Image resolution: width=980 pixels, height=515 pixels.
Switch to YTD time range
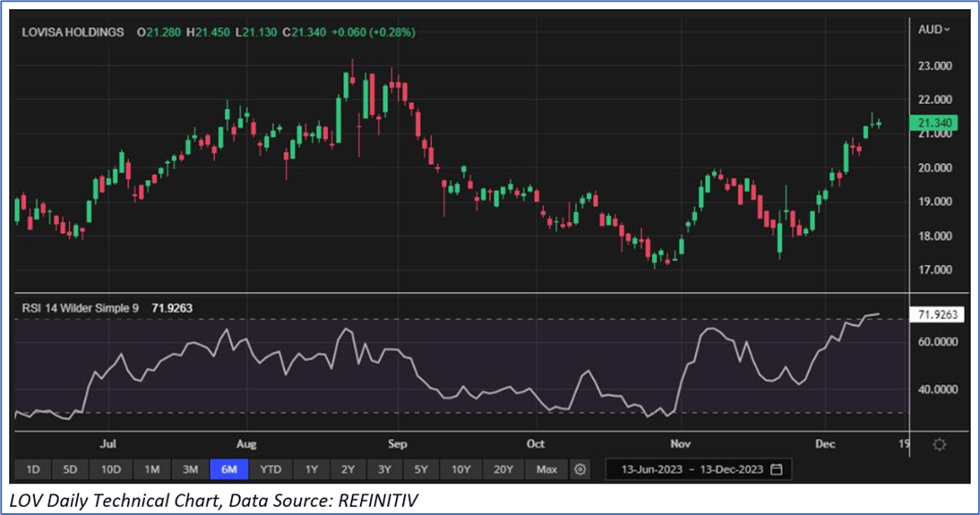271,469
